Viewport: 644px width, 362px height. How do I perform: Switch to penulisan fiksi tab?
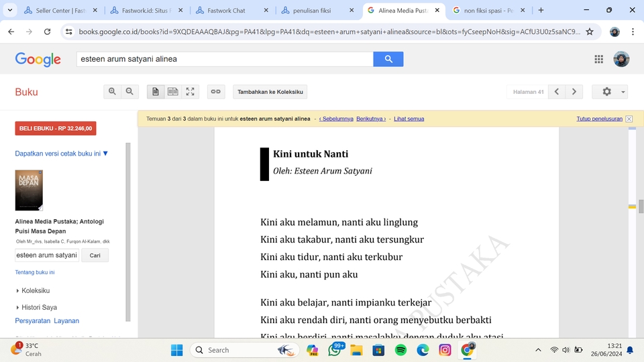(317, 10)
